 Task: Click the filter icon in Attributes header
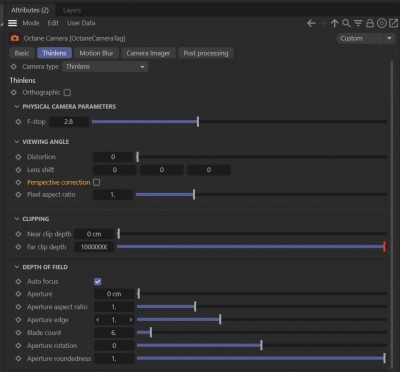358,23
